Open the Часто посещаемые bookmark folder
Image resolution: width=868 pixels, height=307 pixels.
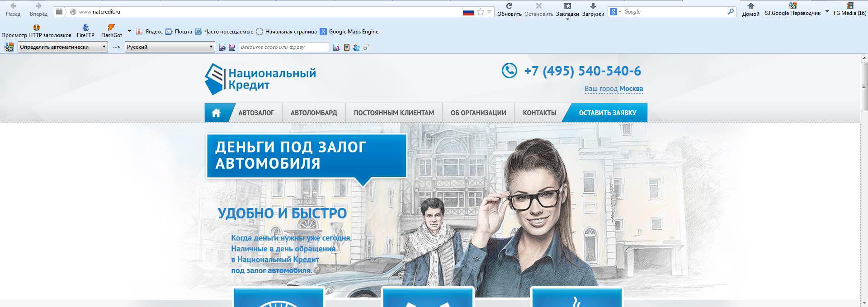(224, 32)
